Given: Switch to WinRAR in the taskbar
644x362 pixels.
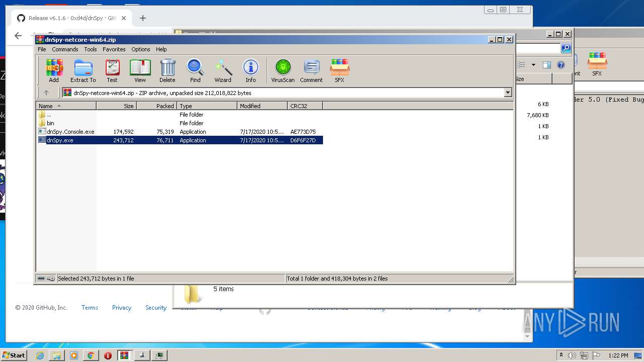Looking at the screenshot, I should click(125, 355).
